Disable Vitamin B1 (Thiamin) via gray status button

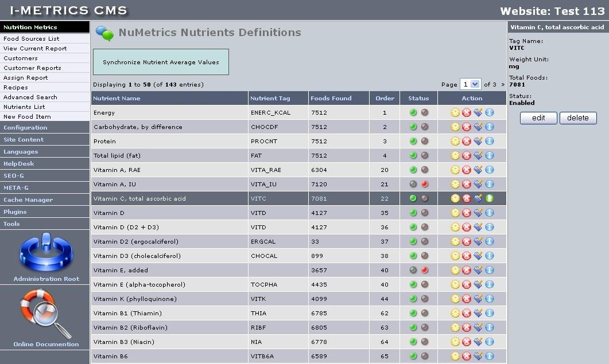pyautogui.click(x=424, y=313)
